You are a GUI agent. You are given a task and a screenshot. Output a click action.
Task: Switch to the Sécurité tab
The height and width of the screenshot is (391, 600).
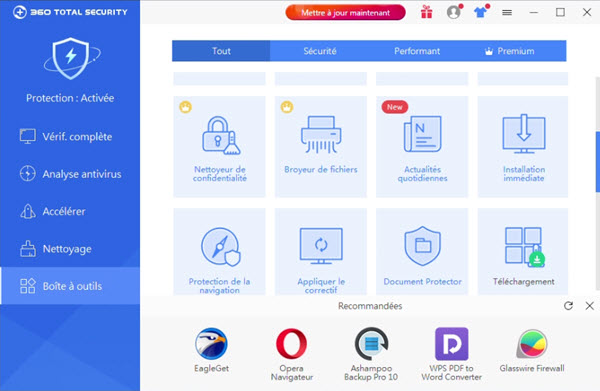[320, 51]
